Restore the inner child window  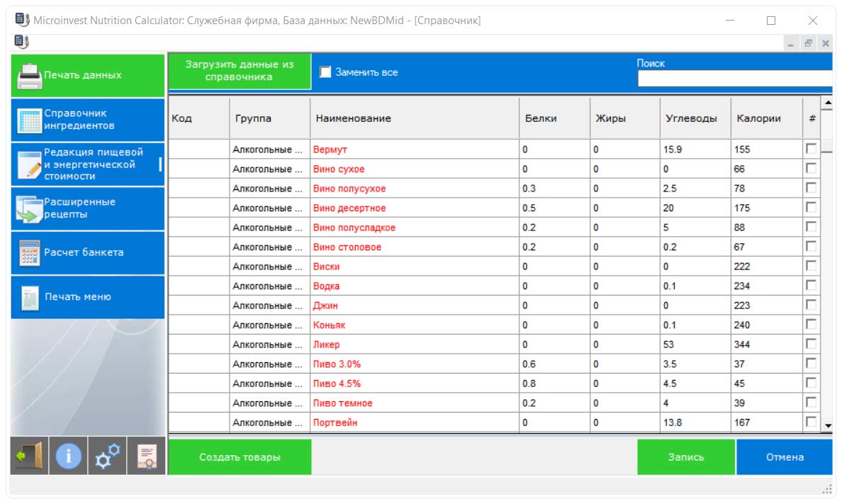808,43
